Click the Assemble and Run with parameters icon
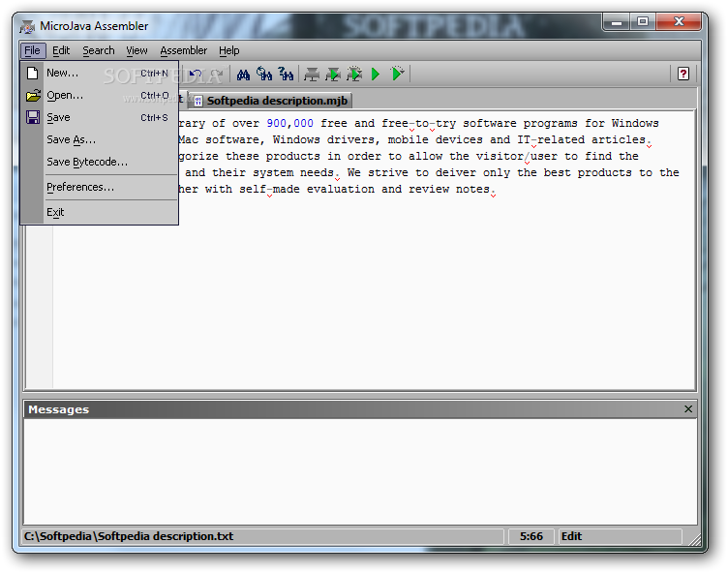This screenshot has width=728, height=573. (354, 74)
